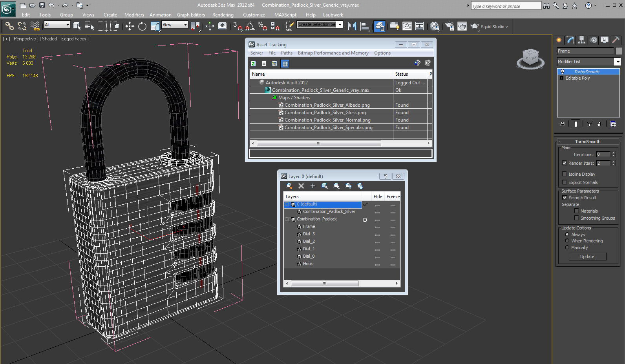Viewport: 625px width, 364px height.
Task: Click the Status column header
Action: coord(409,74)
